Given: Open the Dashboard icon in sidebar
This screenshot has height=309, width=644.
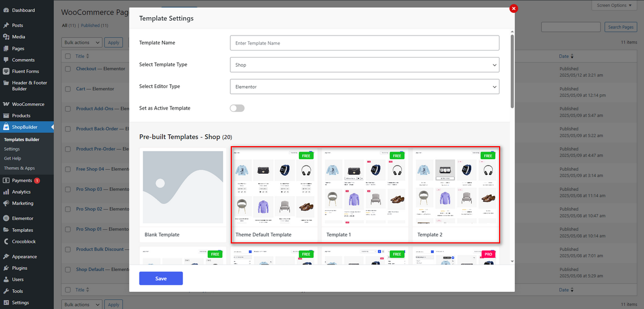Looking at the screenshot, I should pyautogui.click(x=6, y=10).
